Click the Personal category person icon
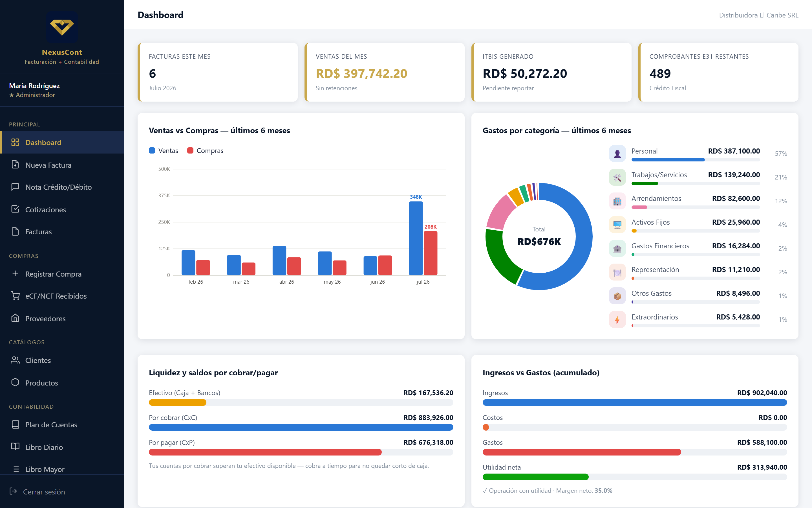The width and height of the screenshot is (812, 508). point(617,154)
